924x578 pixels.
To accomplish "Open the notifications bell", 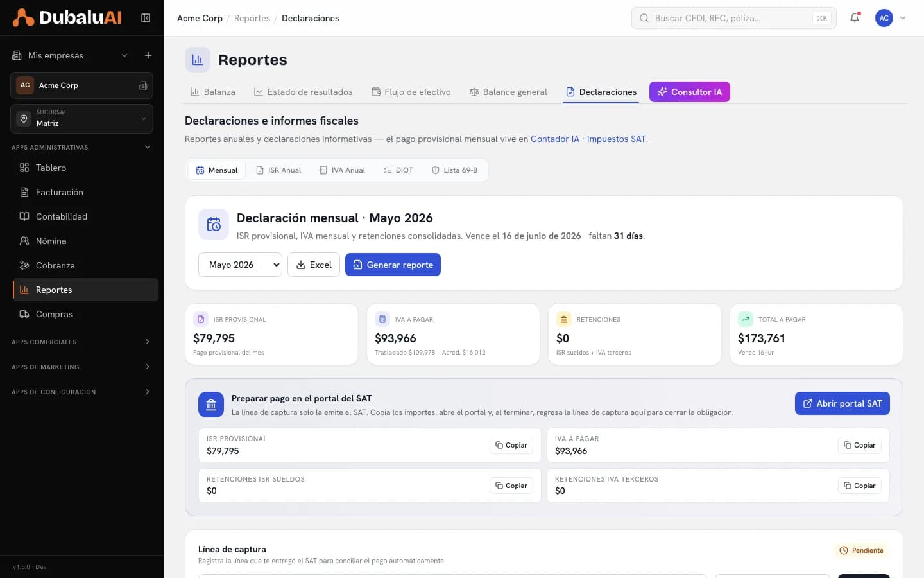I will point(855,18).
